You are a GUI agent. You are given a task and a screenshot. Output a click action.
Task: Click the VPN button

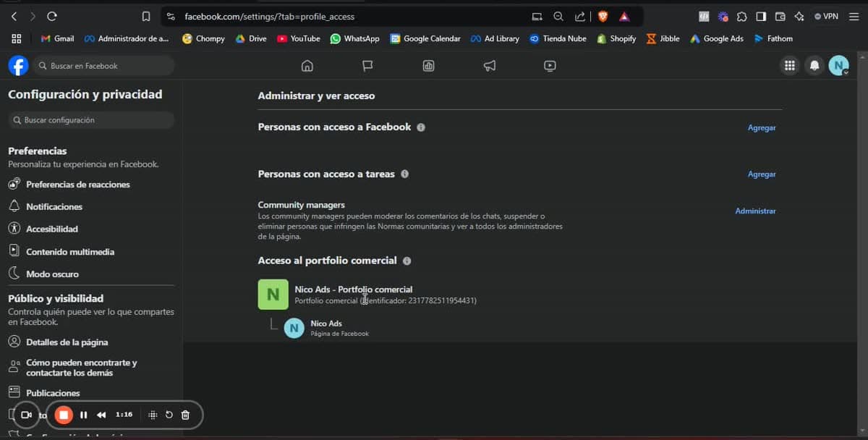826,16
